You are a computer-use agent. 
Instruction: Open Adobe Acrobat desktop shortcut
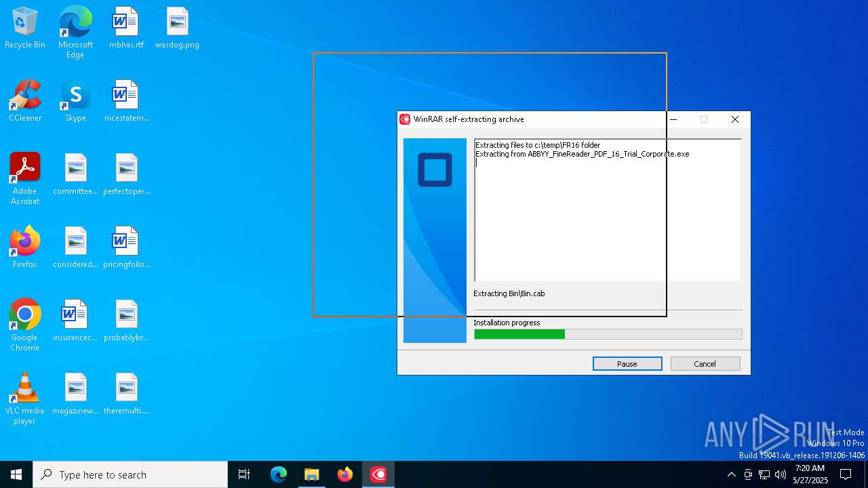pyautogui.click(x=25, y=179)
